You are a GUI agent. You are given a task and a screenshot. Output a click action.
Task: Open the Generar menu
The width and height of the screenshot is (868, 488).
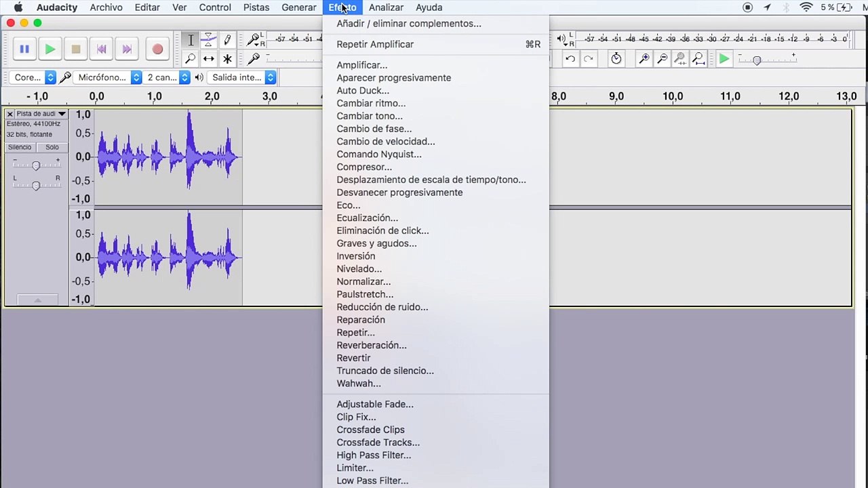299,7
